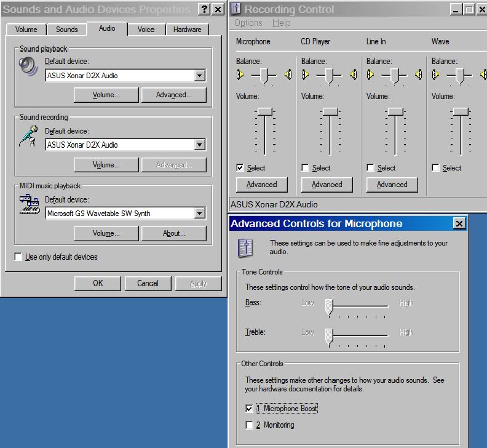Enable Use only default devices

[18, 257]
